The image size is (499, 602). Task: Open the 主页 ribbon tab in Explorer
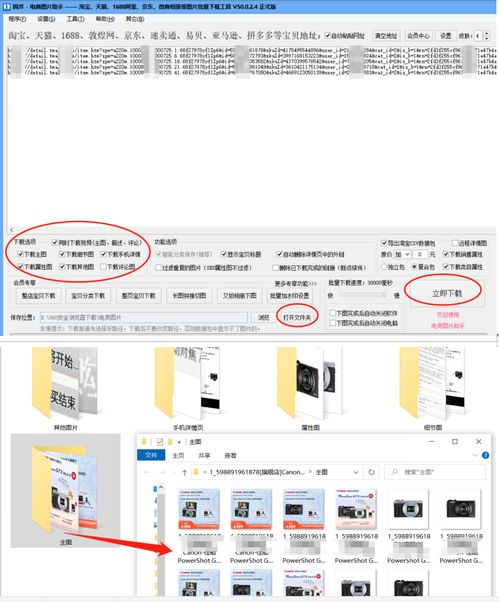[x=178, y=455]
